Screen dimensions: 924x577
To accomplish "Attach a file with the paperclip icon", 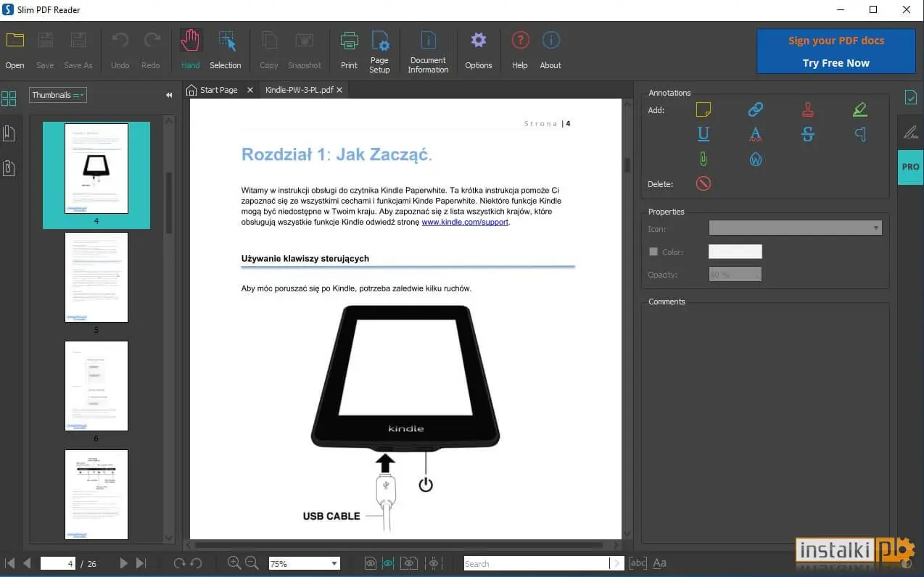I will click(703, 159).
